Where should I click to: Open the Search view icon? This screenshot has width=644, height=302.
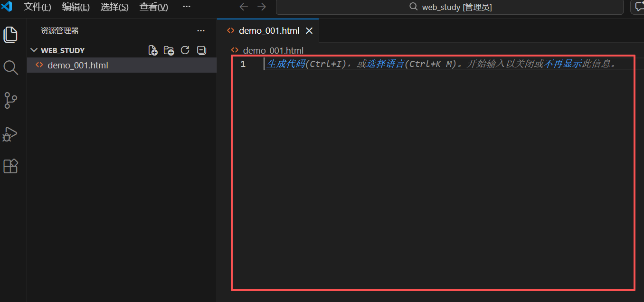pyautogui.click(x=10, y=67)
